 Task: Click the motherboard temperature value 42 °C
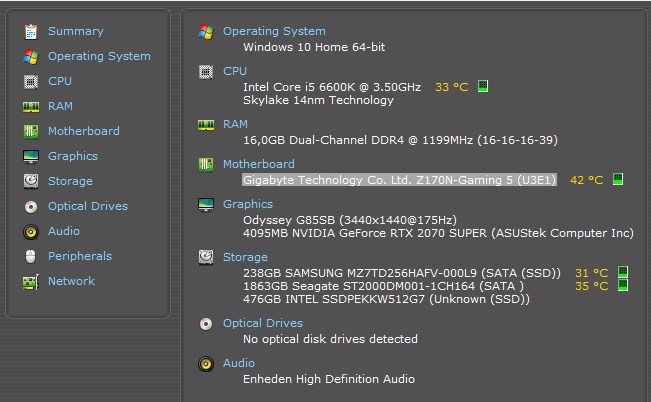(x=587, y=180)
